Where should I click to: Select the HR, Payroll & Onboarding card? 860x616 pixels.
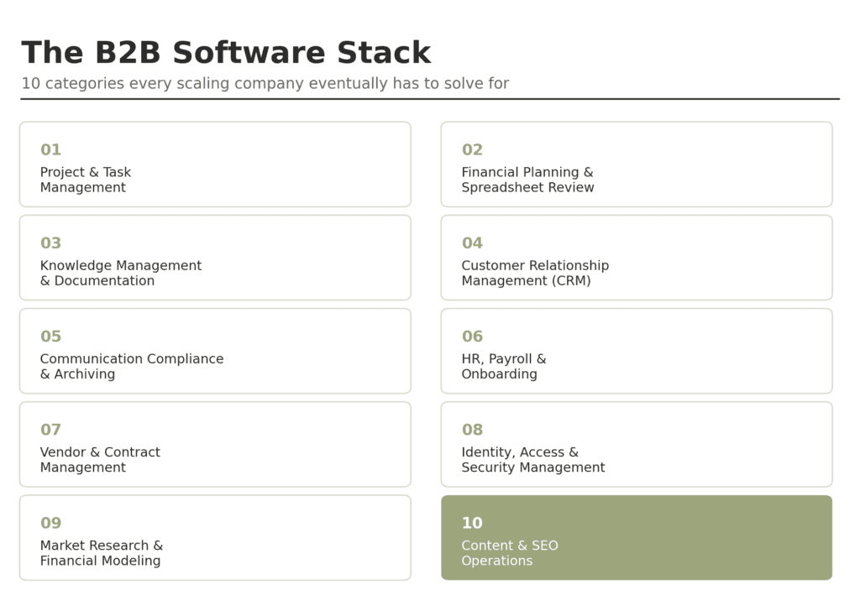(637, 351)
